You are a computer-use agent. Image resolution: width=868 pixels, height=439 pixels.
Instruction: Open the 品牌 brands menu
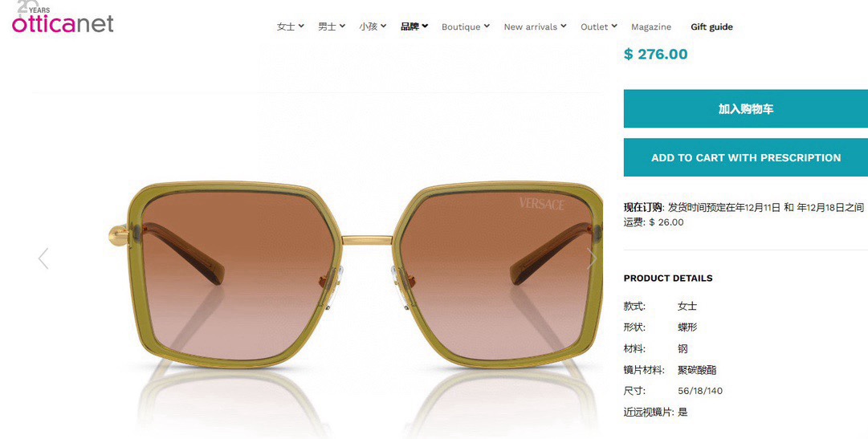414,26
